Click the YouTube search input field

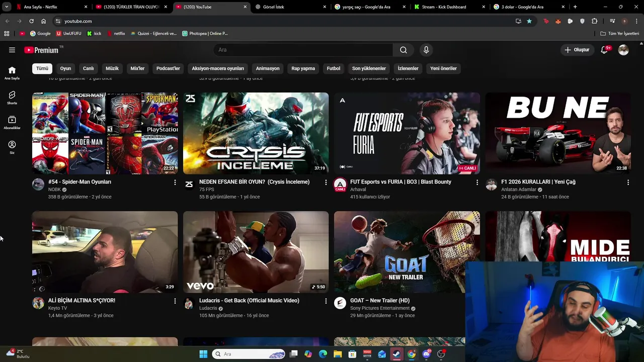pyautogui.click(x=303, y=50)
